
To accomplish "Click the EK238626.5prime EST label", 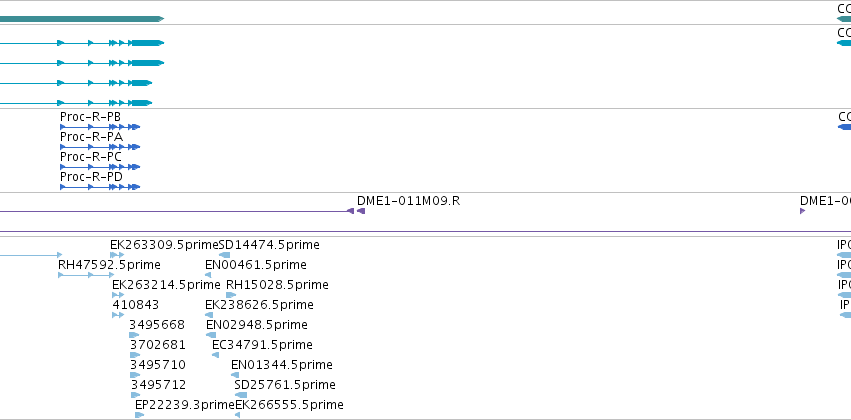I will point(259,305).
